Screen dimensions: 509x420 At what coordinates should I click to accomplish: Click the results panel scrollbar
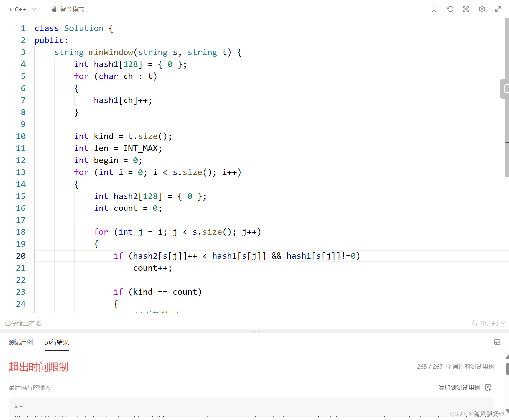point(507,369)
